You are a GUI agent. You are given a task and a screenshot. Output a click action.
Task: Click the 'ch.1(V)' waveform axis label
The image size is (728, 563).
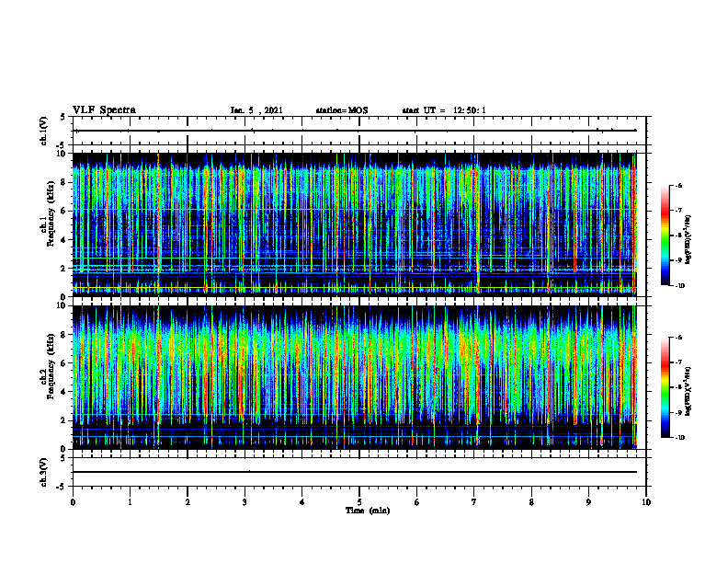[44, 131]
